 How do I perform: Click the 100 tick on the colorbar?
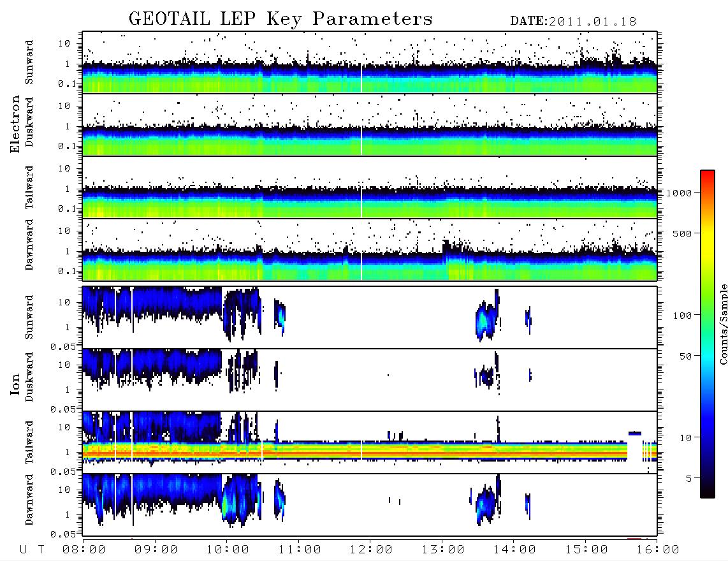tap(682, 316)
